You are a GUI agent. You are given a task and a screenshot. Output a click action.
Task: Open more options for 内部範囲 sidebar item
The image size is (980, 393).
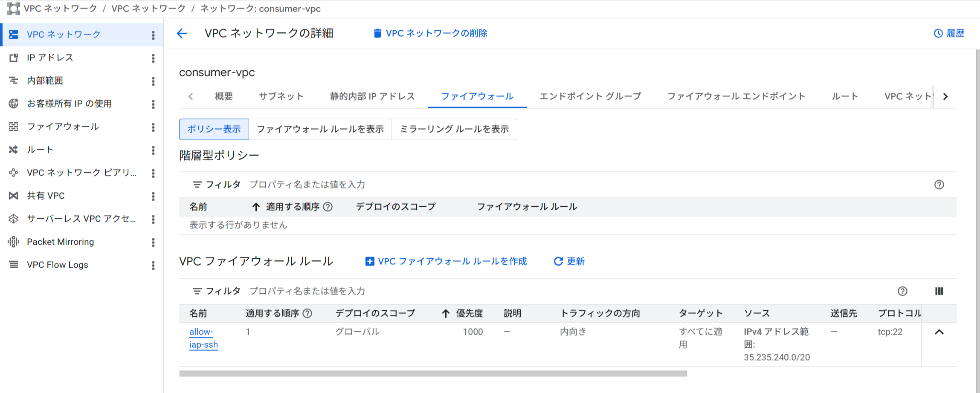click(153, 81)
